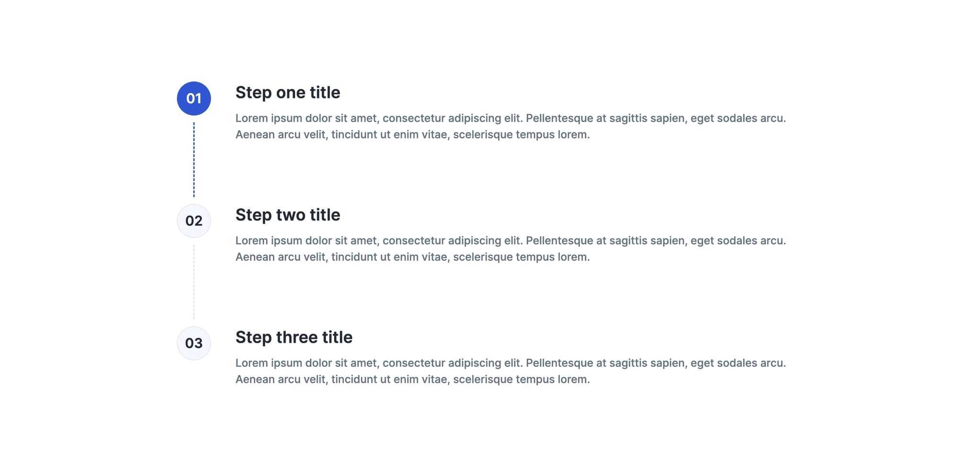Click the word "Step" in "Step three title"

pyautogui.click(x=253, y=338)
